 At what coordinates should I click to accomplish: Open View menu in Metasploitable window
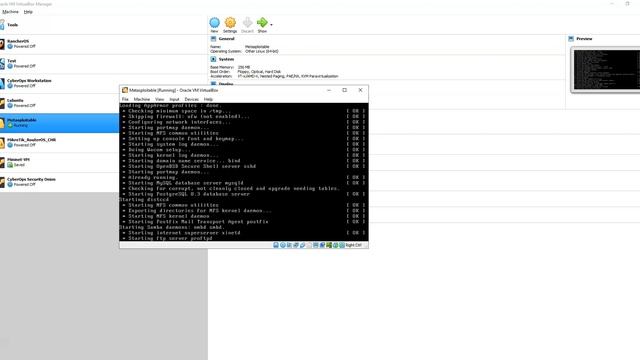click(x=160, y=99)
